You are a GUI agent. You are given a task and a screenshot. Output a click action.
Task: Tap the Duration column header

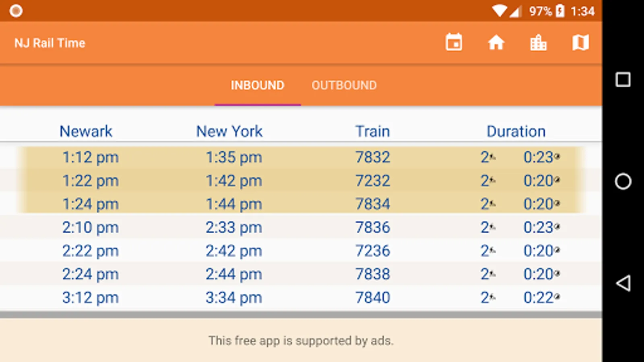[x=516, y=131]
